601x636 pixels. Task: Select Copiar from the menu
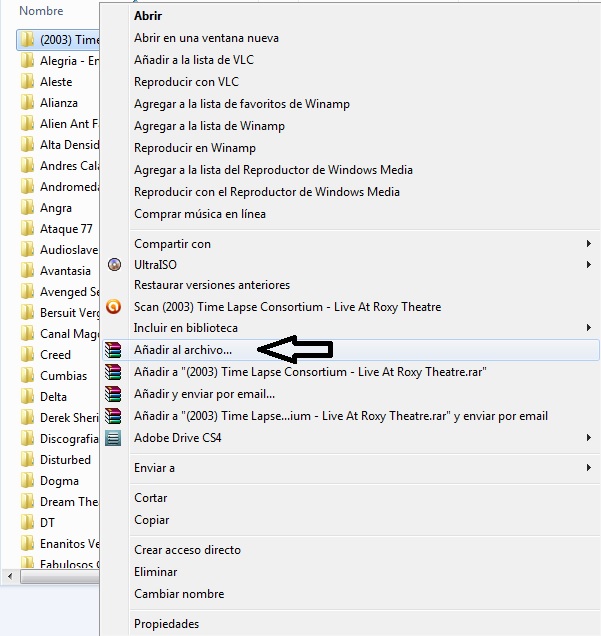pos(152,520)
